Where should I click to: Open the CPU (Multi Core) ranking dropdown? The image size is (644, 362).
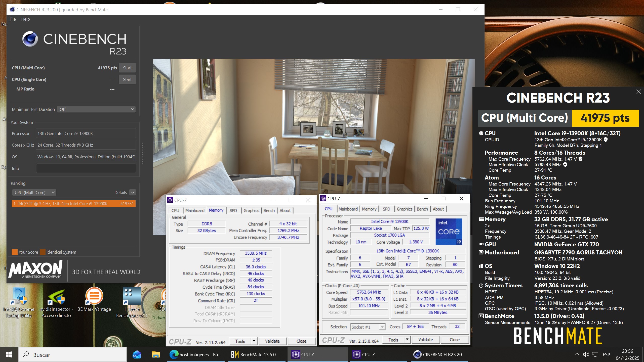click(x=34, y=193)
